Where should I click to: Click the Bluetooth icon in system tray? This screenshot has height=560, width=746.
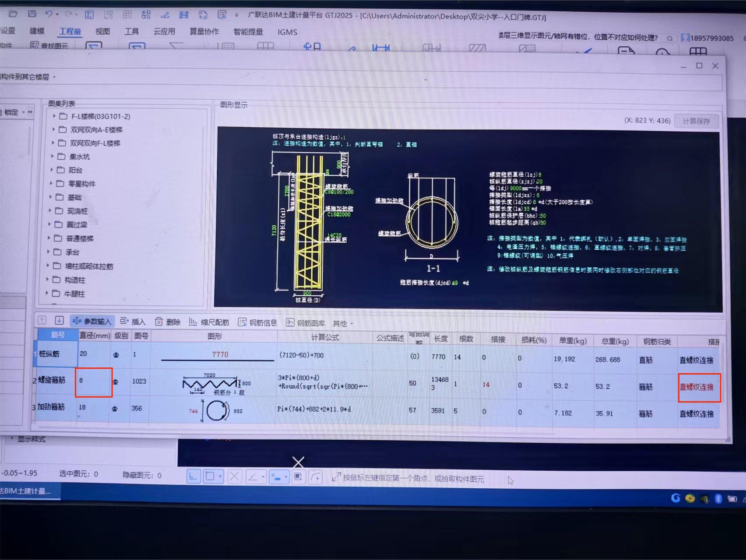718,498
